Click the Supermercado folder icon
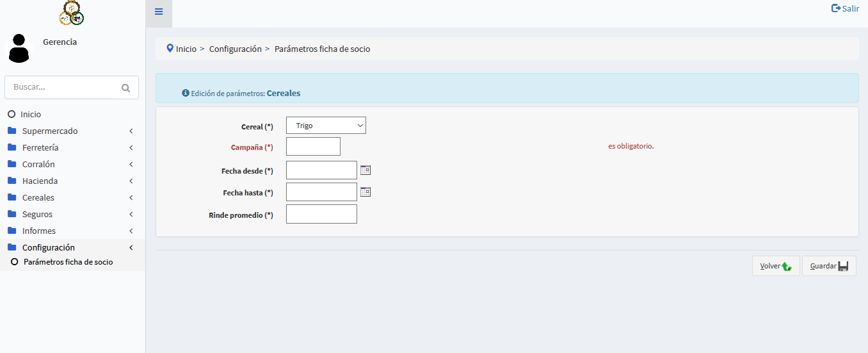Screen dimensions: 868x353 (x=12, y=131)
